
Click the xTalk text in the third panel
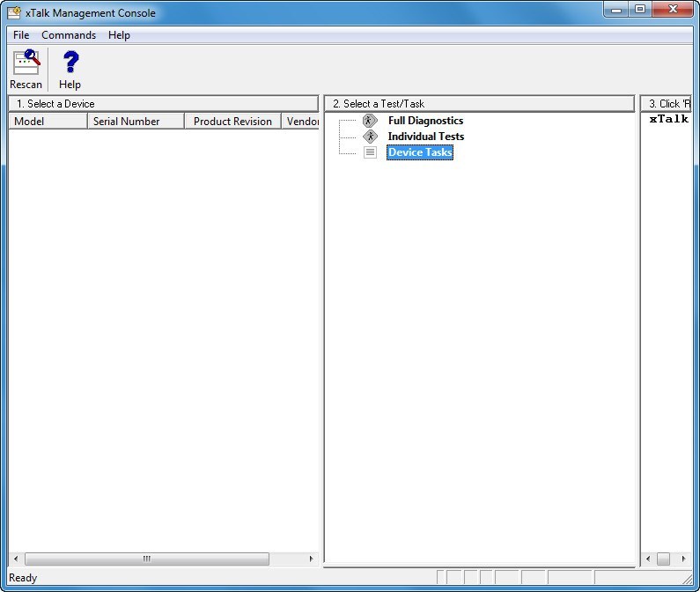[x=669, y=119]
